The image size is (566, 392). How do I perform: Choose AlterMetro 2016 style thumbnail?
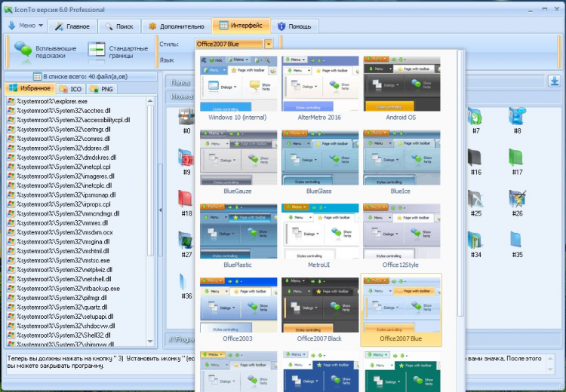click(320, 88)
